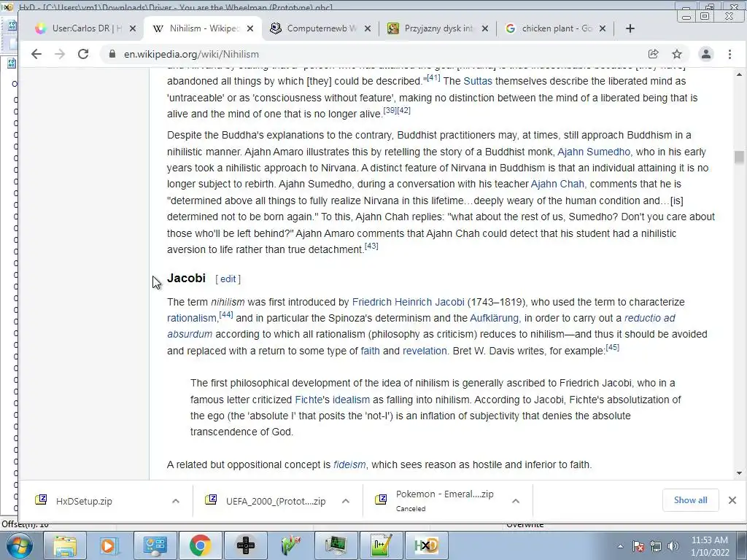Click the forward navigation arrow
This screenshot has height=560, width=747.
tap(60, 54)
